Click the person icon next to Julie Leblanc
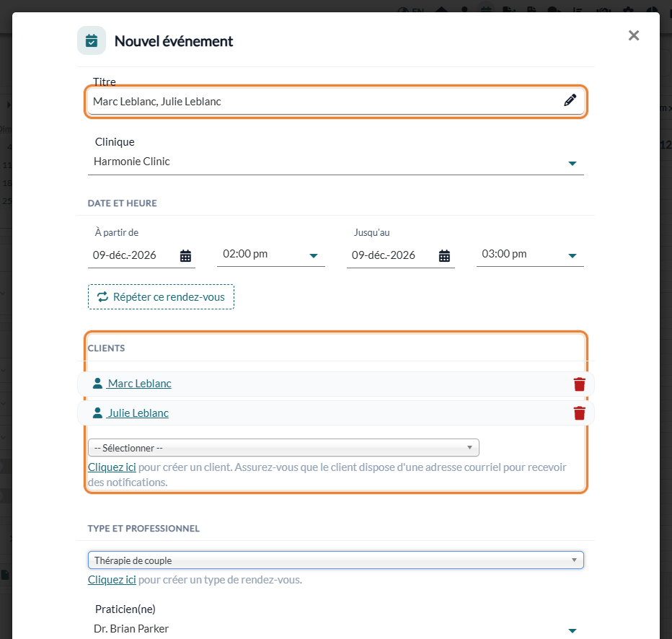 [x=98, y=413]
